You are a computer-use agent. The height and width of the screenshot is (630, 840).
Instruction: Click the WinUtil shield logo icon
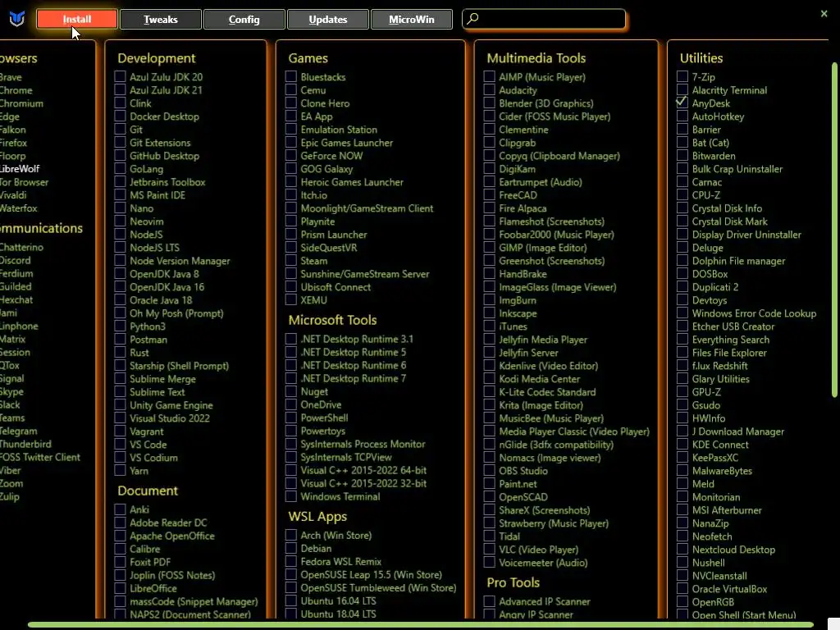click(x=17, y=20)
